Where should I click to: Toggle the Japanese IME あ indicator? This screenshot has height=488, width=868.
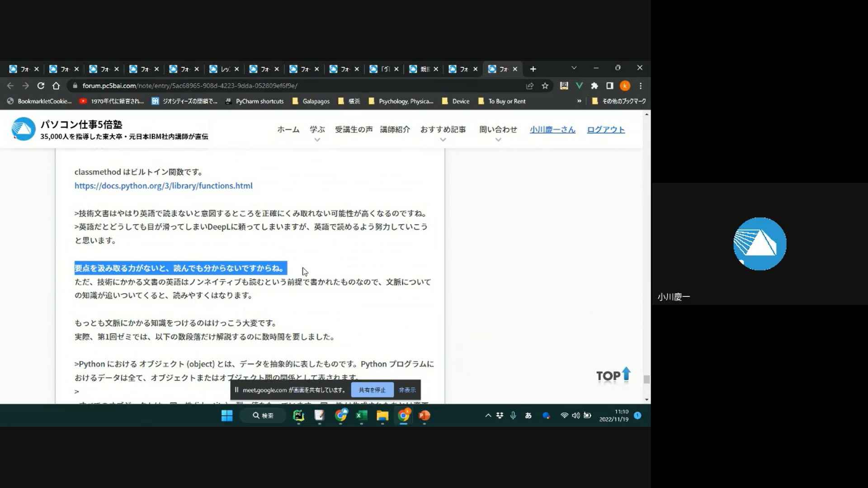tap(528, 416)
